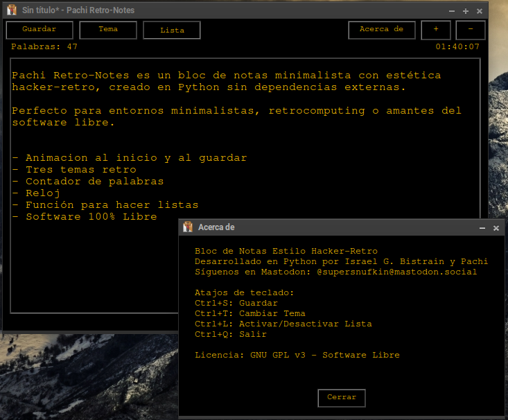Click the @supersnufkin@mastodon.social handle
This screenshot has height=420, width=508.
point(397,272)
